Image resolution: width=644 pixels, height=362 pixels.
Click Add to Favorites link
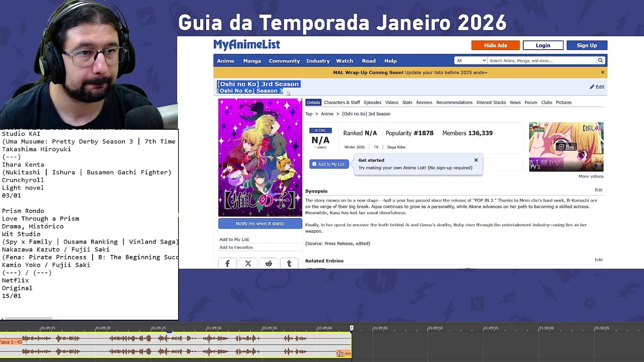click(236, 247)
